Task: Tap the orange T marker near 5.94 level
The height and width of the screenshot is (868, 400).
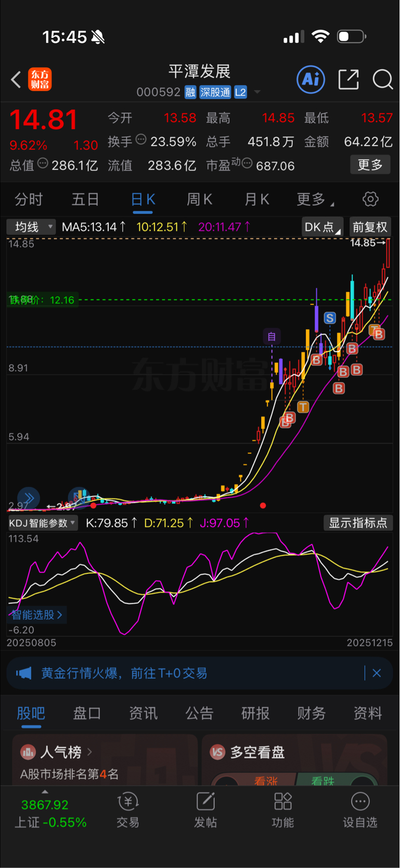Action: [303, 407]
